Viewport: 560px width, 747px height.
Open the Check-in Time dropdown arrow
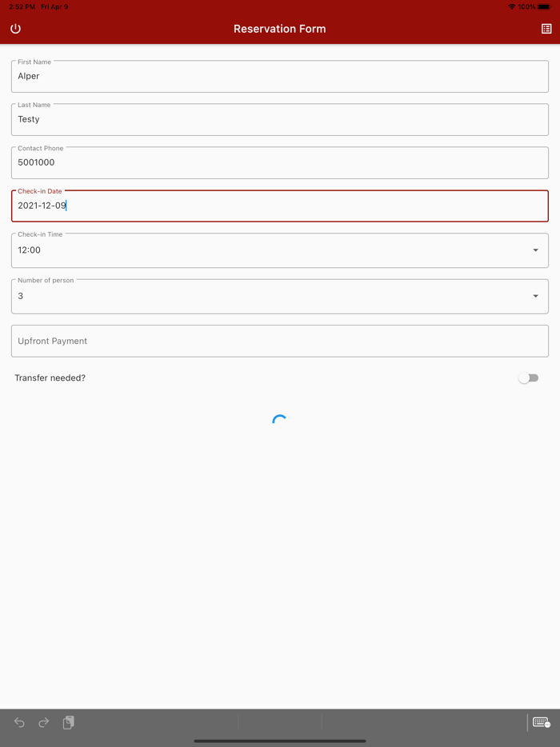[x=535, y=250]
